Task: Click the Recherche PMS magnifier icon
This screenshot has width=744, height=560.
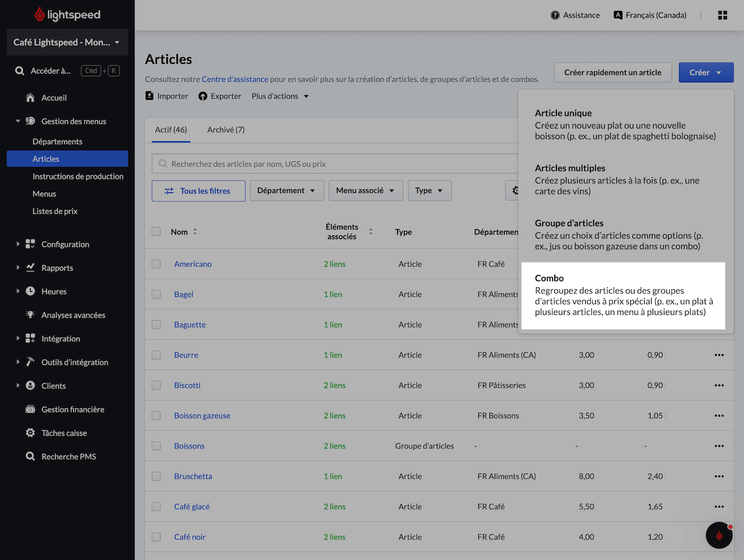Action: tap(30, 456)
